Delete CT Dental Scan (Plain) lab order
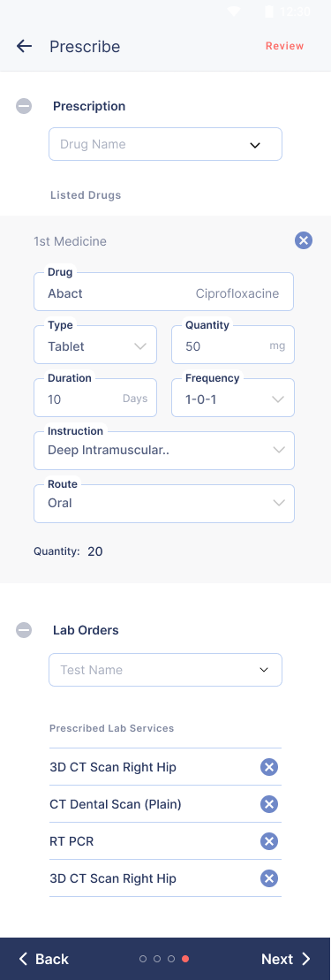Image resolution: width=331 pixels, height=980 pixels. click(268, 804)
